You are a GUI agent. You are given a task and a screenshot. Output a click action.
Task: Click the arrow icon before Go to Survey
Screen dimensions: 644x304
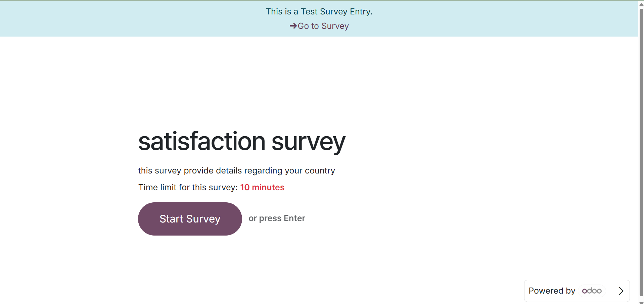tap(293, 26)
